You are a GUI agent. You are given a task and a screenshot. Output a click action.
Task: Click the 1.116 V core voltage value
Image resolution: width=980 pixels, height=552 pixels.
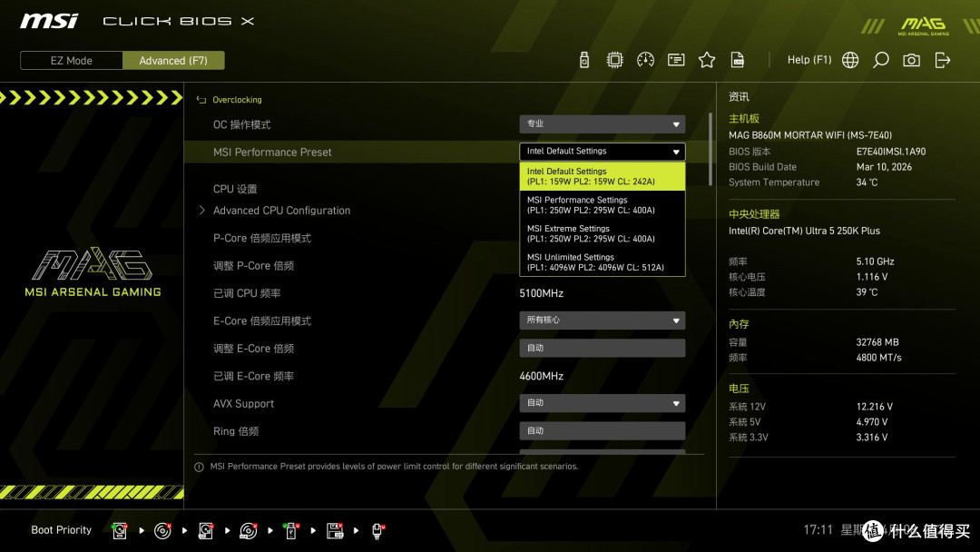871,277
